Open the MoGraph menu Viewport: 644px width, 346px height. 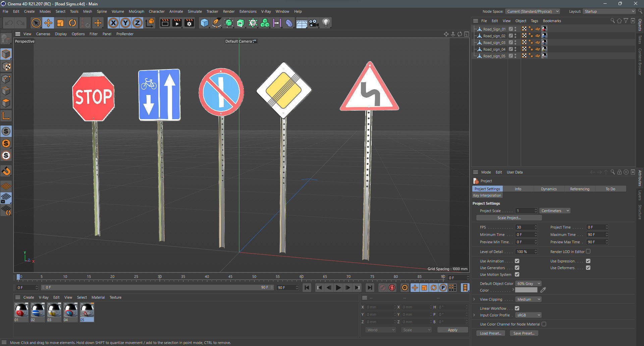[x=136, y=11]
